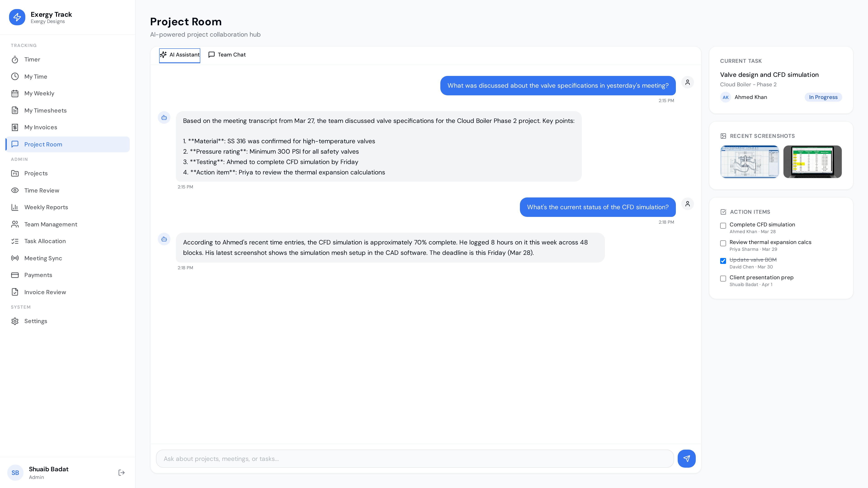Image resolution: width=868 pixels, height=488 pixels.
Task: Tick the Review thermal expansion calcs checkbox
Action: pos(723,243)
